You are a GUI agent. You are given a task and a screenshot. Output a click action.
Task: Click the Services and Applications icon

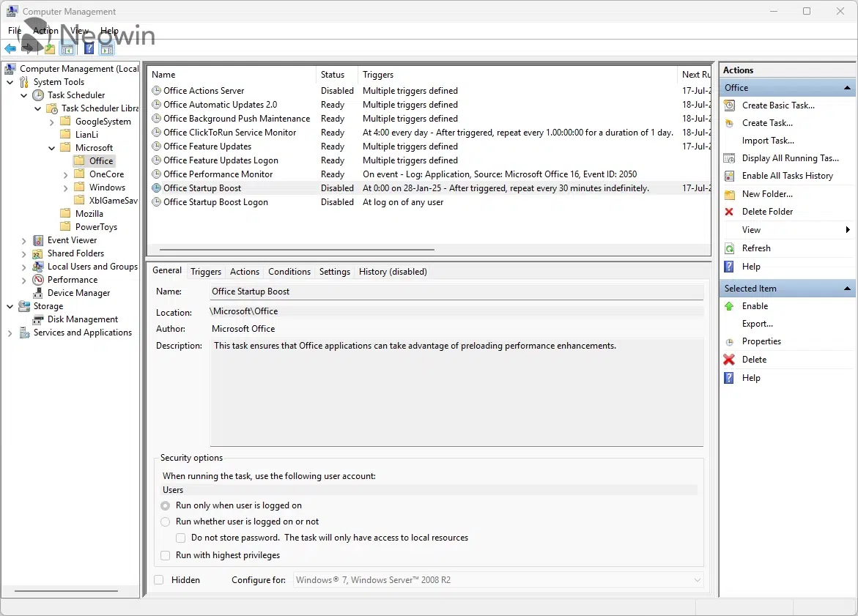pos(25,333)
